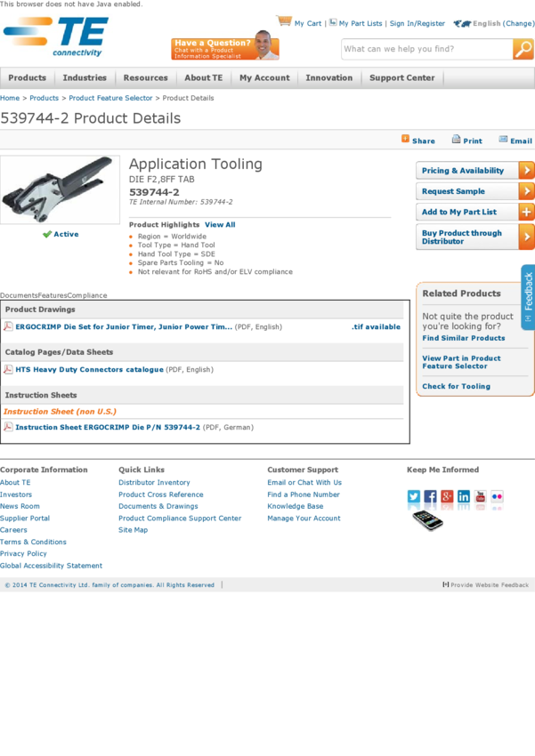The width and height of the screenshot is (535, 756).
Task: Click Find Similar Products link
Action: coord(464,338)
